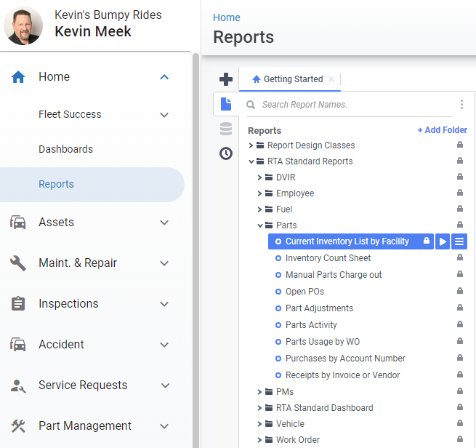Click three-dot options beside report search

(461, 105)
